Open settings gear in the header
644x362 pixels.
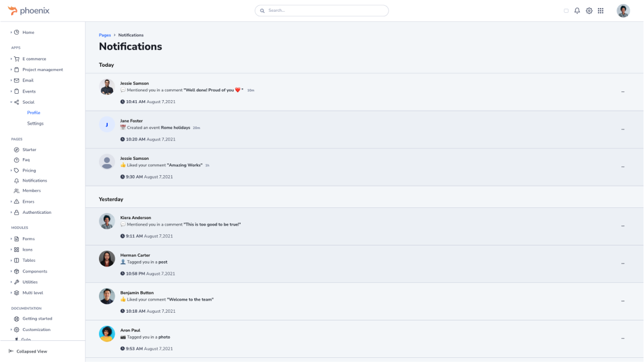tap(589, 11)
